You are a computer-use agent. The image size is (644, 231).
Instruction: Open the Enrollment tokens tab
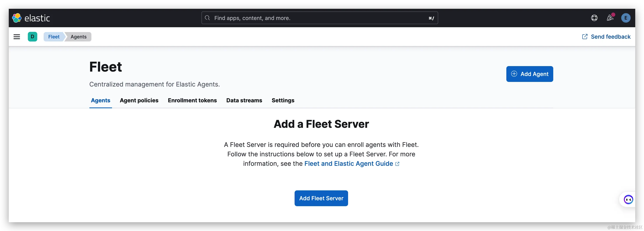(192, 101)
